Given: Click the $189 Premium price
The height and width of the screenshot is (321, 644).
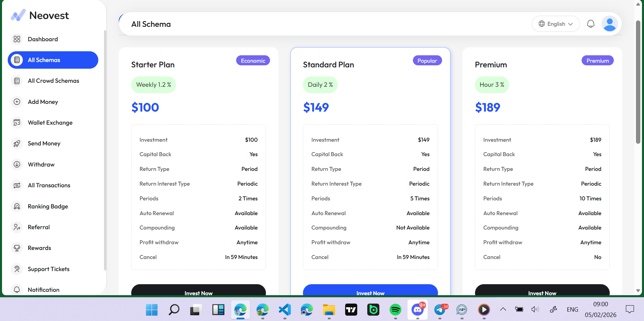Looking at the screenshot, I should click(488, 107).
